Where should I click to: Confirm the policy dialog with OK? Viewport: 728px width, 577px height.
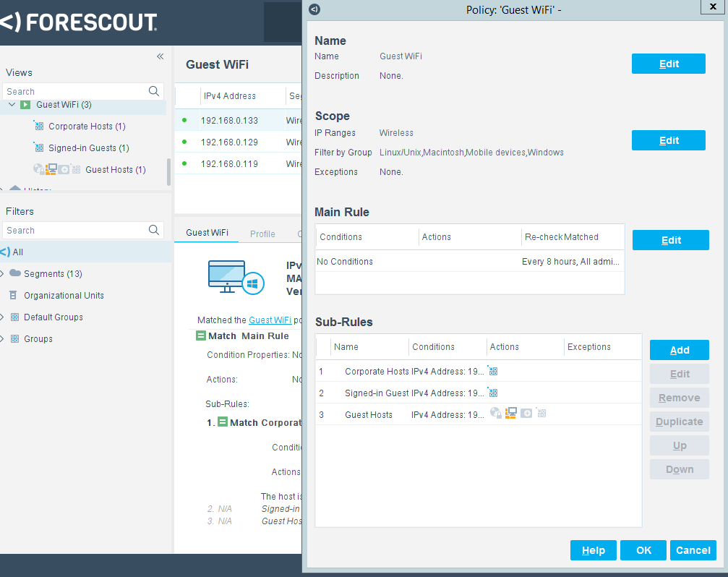pyautogui.click(x=643, y=550)
